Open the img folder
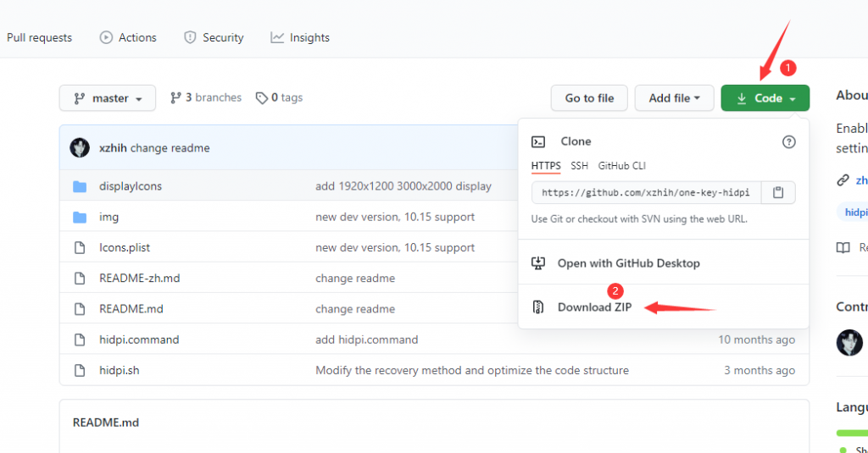This screenshot has width=868, height=453. click(x=109, y=217)
